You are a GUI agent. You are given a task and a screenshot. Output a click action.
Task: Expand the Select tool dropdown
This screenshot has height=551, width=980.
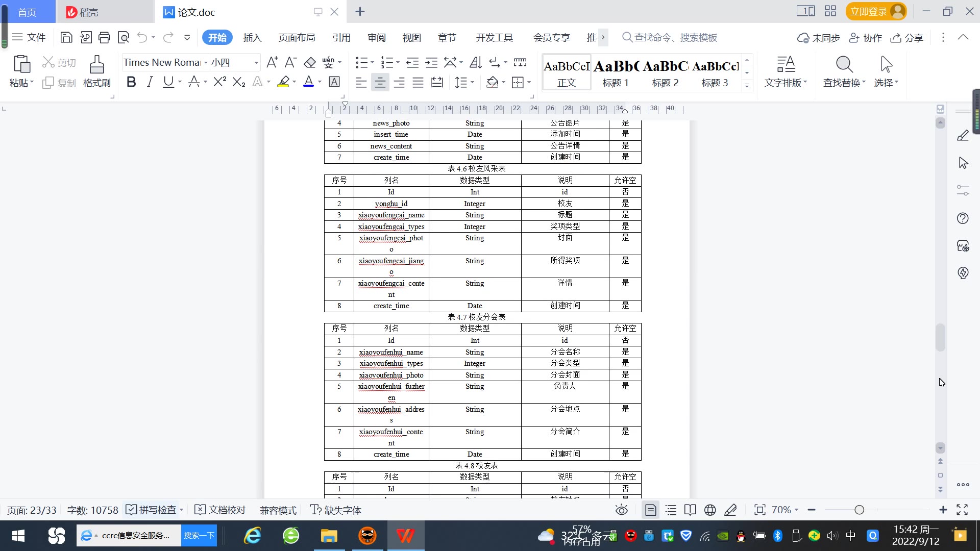pos(886,83)
